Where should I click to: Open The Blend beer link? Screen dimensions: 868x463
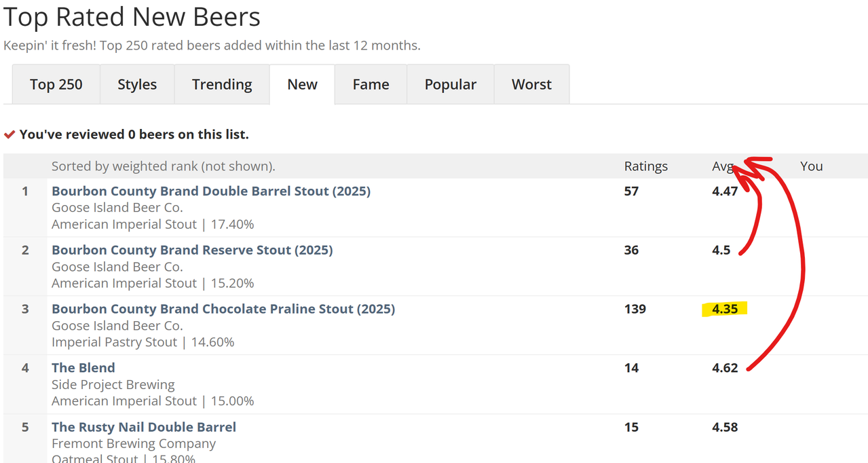[x=83, y=367]
